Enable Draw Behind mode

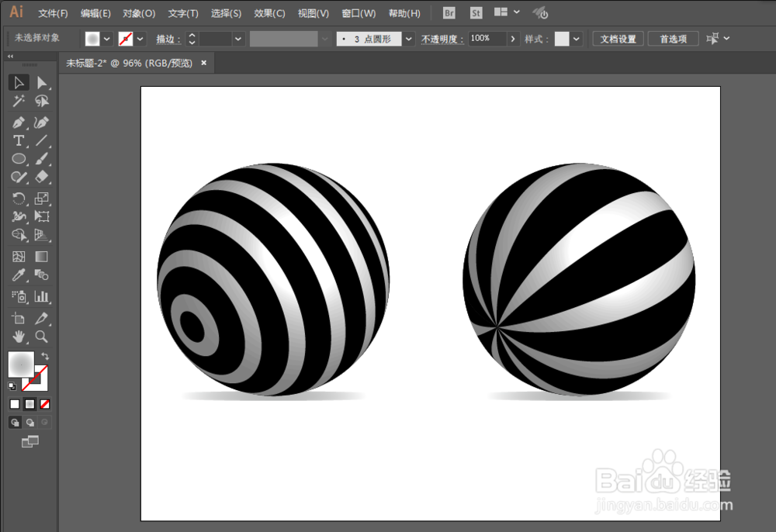(30, 422)
